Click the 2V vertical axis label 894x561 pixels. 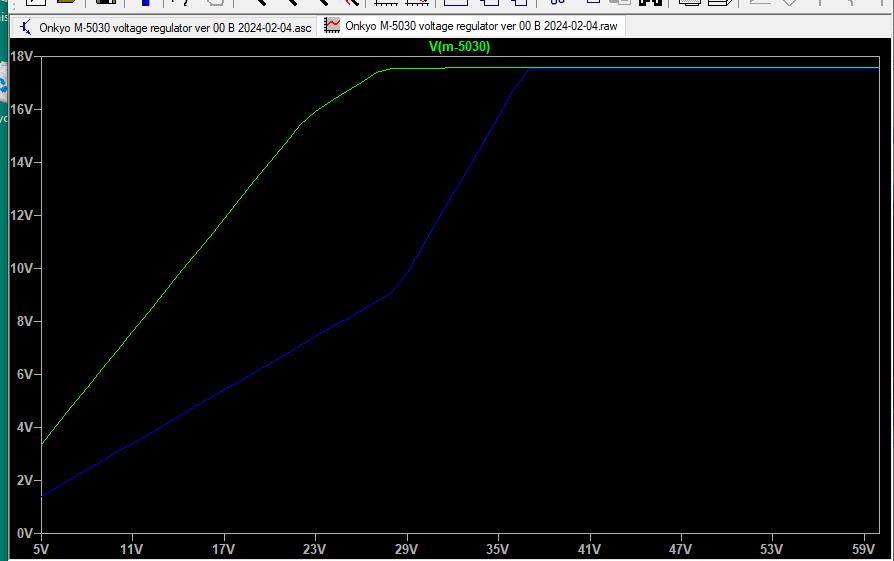(25, 480)
